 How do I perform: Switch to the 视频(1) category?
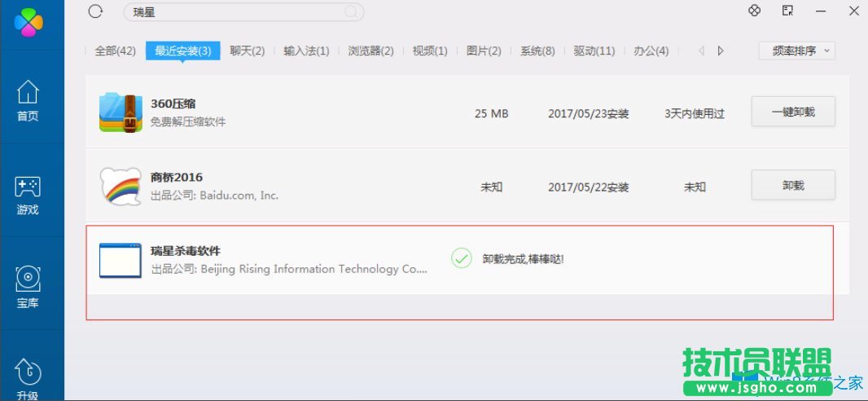point(430,51)
